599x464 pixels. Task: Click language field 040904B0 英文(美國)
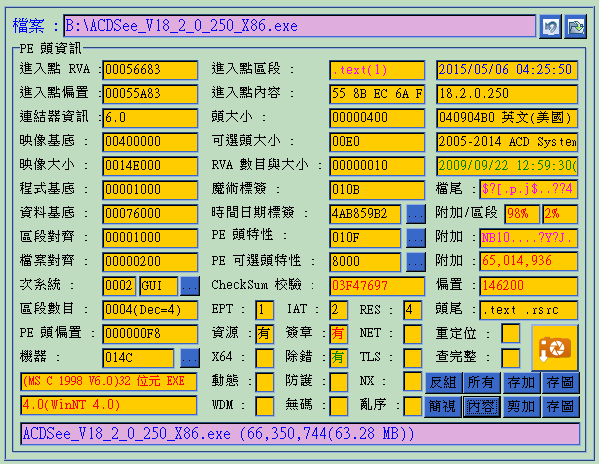pos(507,118)
